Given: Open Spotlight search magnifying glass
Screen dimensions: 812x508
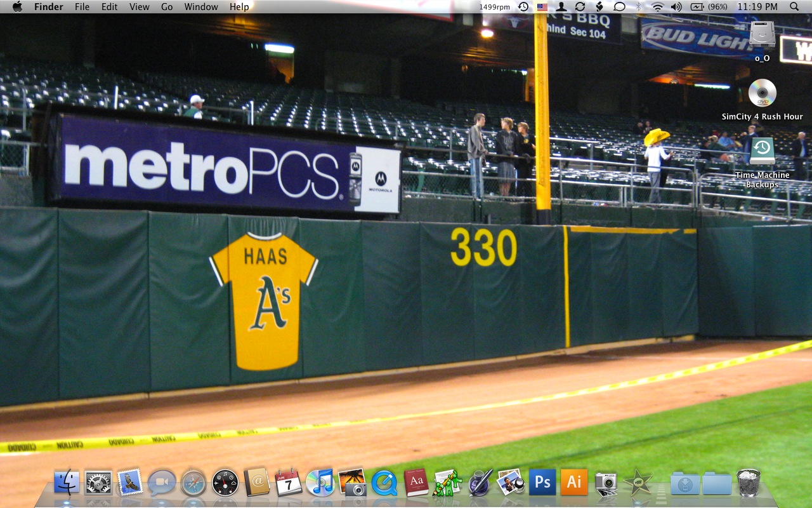Looking at the screenshot, I should [795, 7].
